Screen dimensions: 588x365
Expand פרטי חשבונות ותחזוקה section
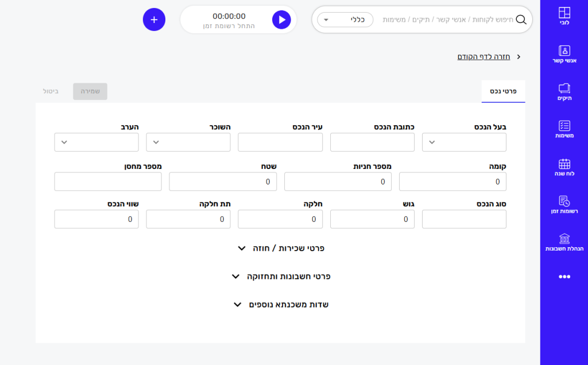point(281,276)
